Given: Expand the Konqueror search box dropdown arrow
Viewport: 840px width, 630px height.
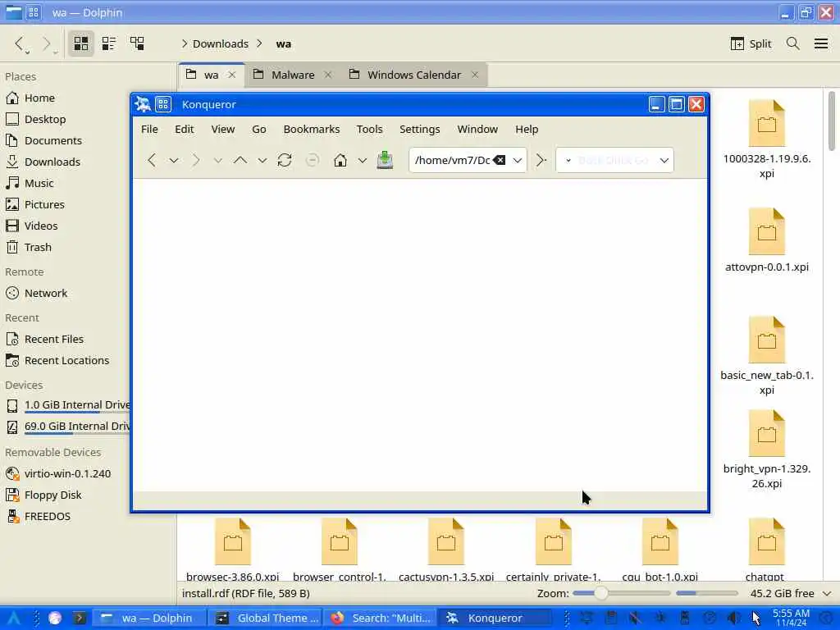Looking at the screenshot, I should click(x=664, y=160).
